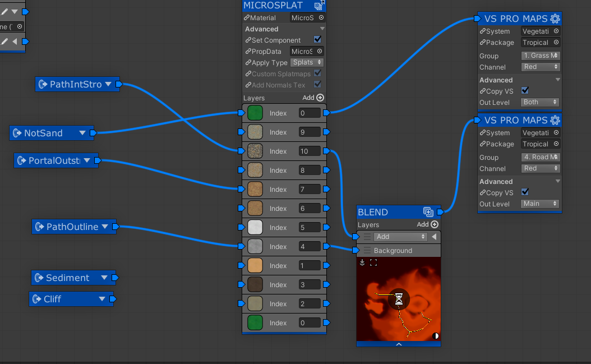Click the output connector of Index 9 layer
Screen dimensions: 591x364
326,132
